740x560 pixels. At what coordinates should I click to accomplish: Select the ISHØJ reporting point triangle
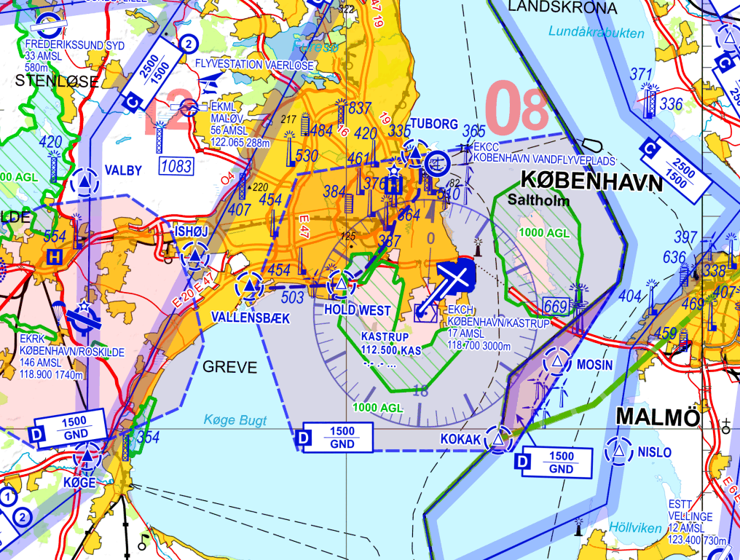(x=194, y=256)
